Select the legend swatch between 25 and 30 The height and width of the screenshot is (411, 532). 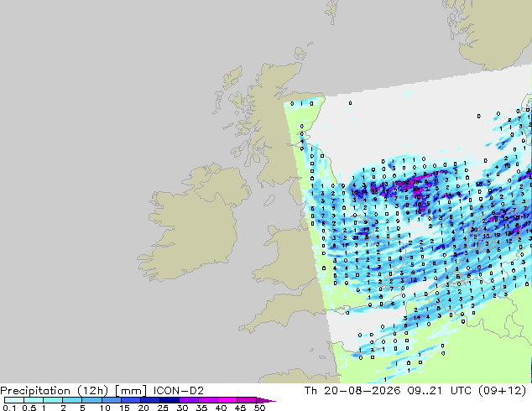[x=170, y=400]
